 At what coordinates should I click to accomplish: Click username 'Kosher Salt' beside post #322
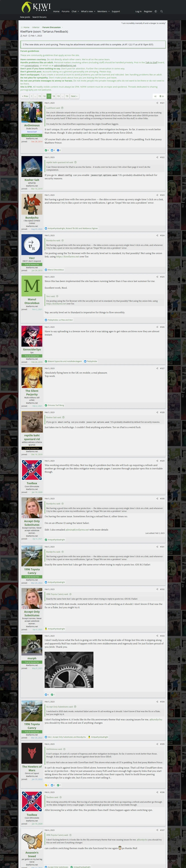tap(32, 180)
